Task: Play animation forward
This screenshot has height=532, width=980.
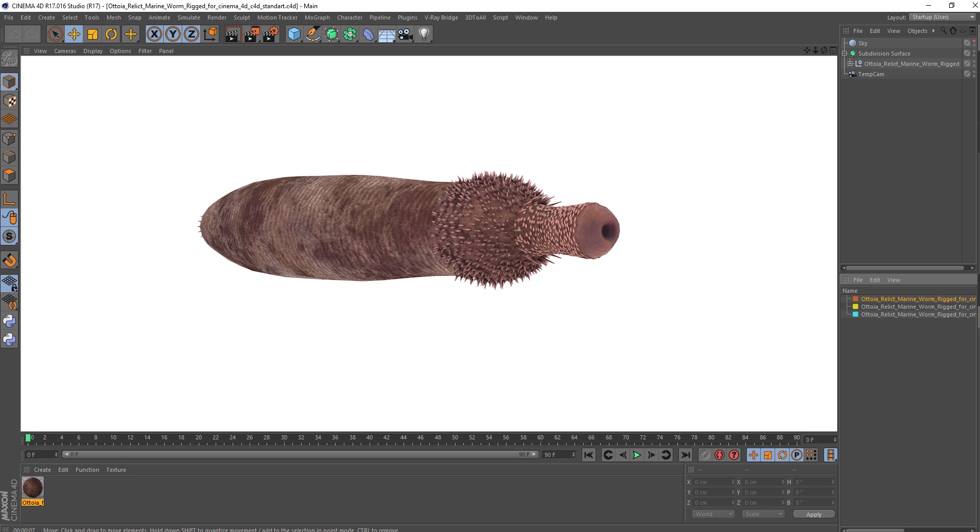Action: [637, 455]
